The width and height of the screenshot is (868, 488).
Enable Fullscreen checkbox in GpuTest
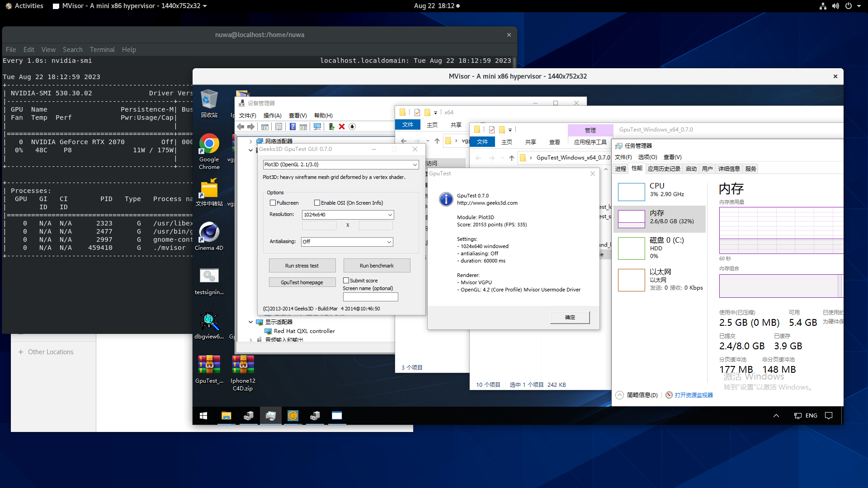[x=273, y=203]
